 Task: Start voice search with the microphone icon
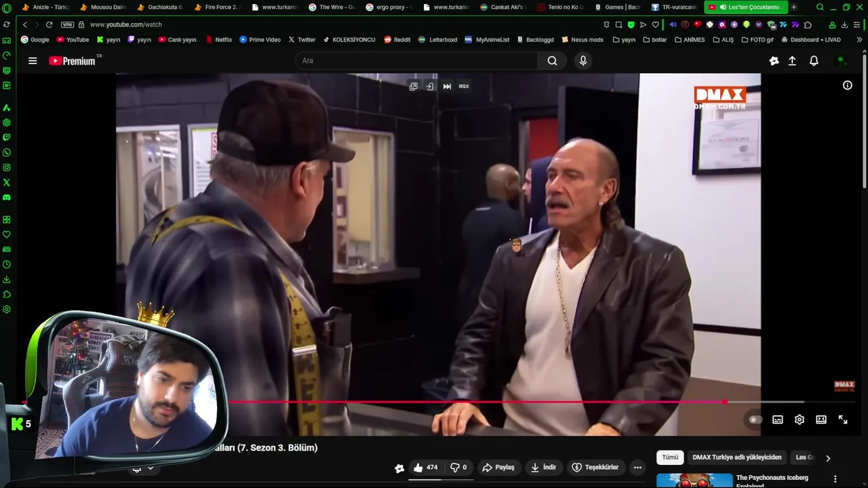pyautogui.click(x=583, y=60)
